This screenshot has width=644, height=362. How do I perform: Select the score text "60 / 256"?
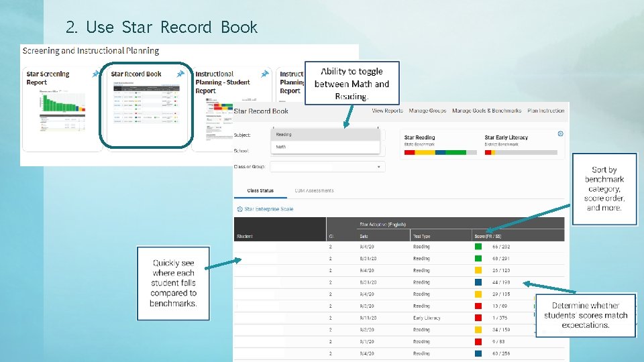point(501,353)
